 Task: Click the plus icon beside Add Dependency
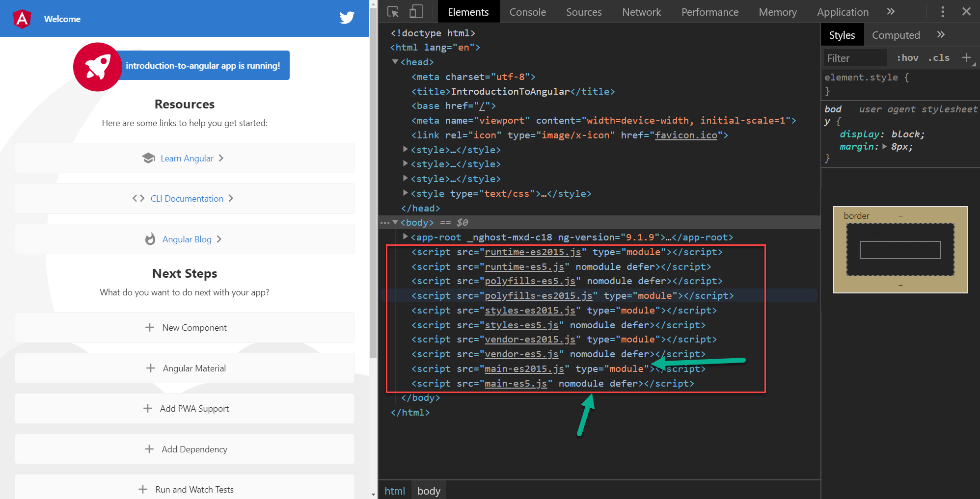tap(149, 449)
